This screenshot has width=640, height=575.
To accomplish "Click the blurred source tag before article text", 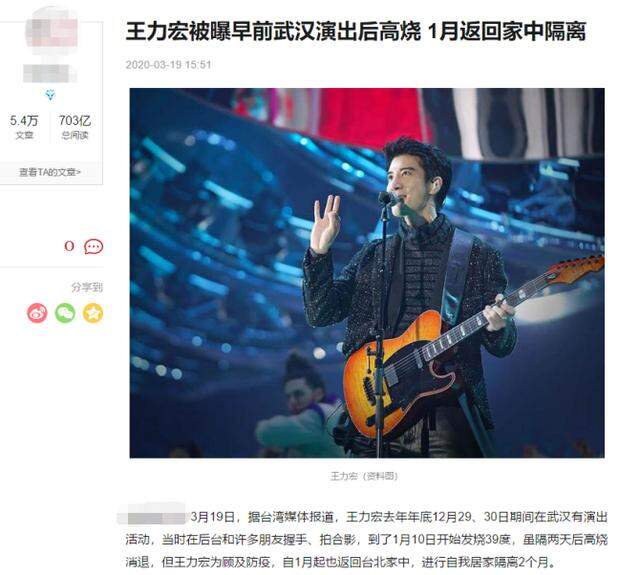I will (153, 517).
